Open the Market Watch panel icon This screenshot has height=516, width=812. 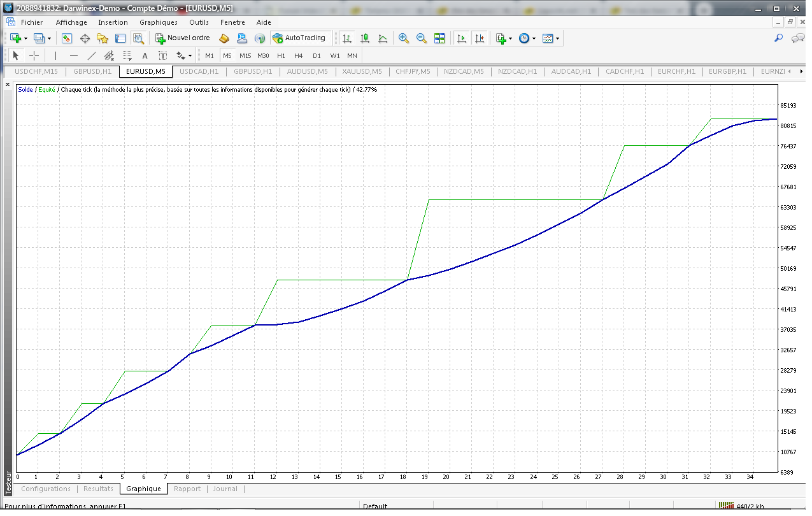pyautogui.click(x=67, y=38)
